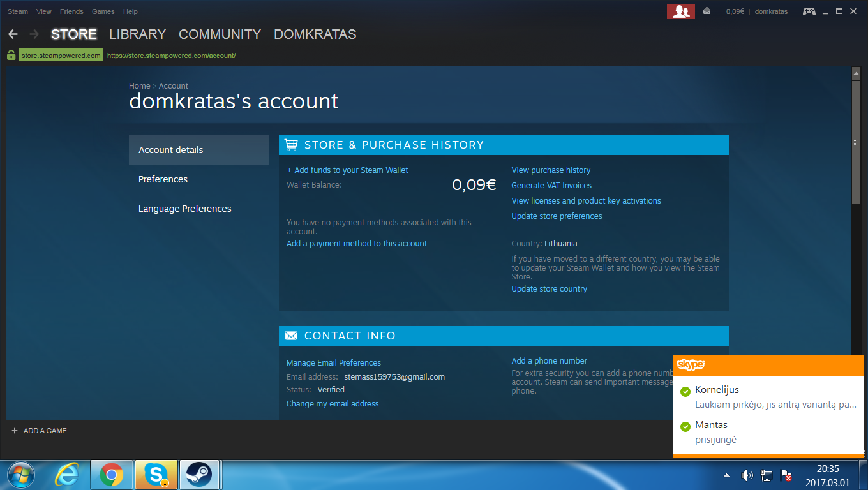Viewport: 868px width, 490px height.
Task: Switch to the COMMUNITY tab
Action: [x=220, y=34]
